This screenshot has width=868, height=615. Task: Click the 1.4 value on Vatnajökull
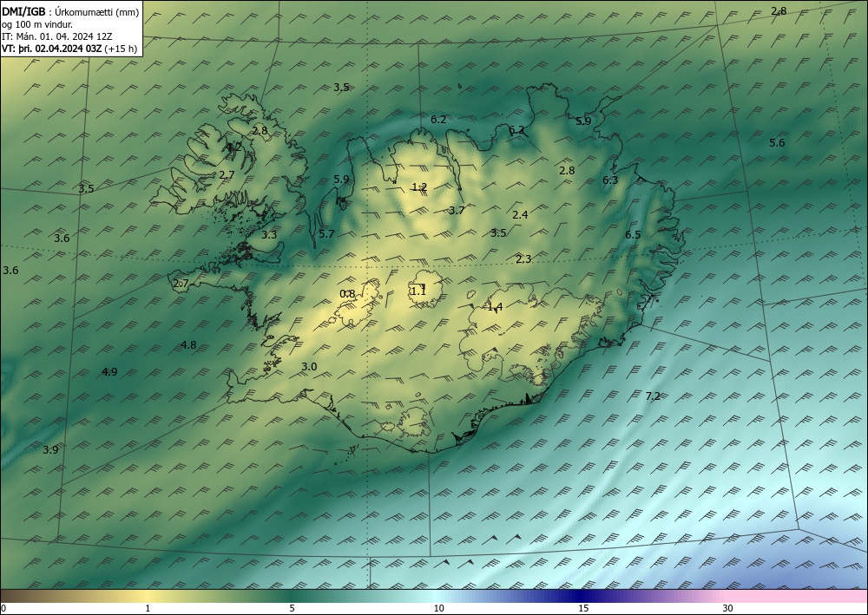pos(495,306)
